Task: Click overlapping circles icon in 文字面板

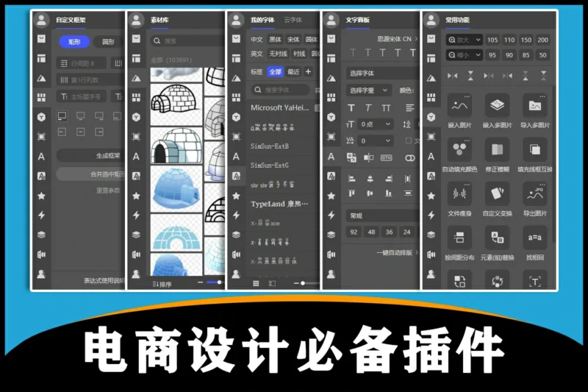Action: [410, 158]
